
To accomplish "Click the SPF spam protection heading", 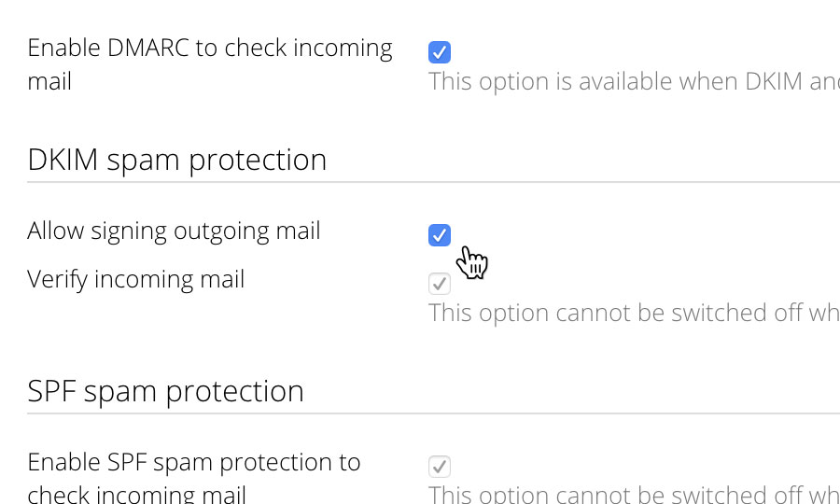I will [x=165, y=391].
